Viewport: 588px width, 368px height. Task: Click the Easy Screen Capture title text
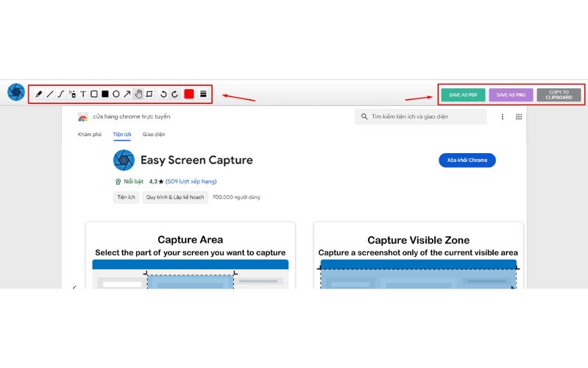click(x=196, y=160)
